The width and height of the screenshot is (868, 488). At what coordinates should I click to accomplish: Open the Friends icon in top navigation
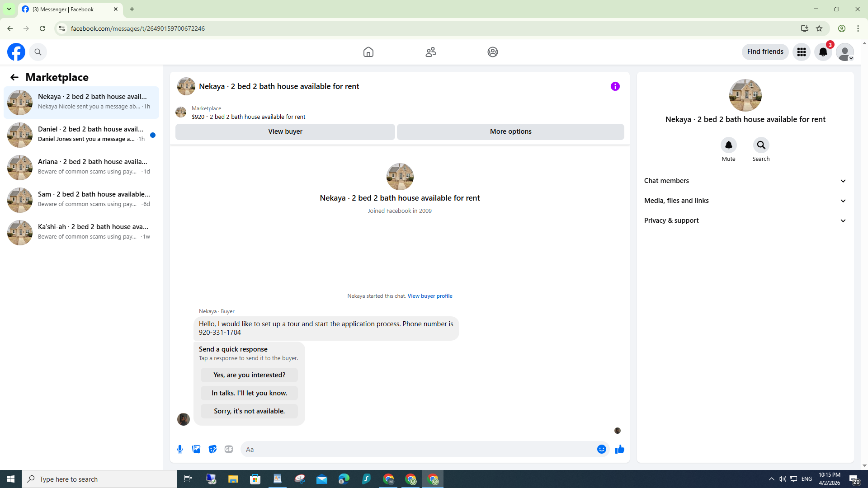pyautogui.click(x=431, y=52)
